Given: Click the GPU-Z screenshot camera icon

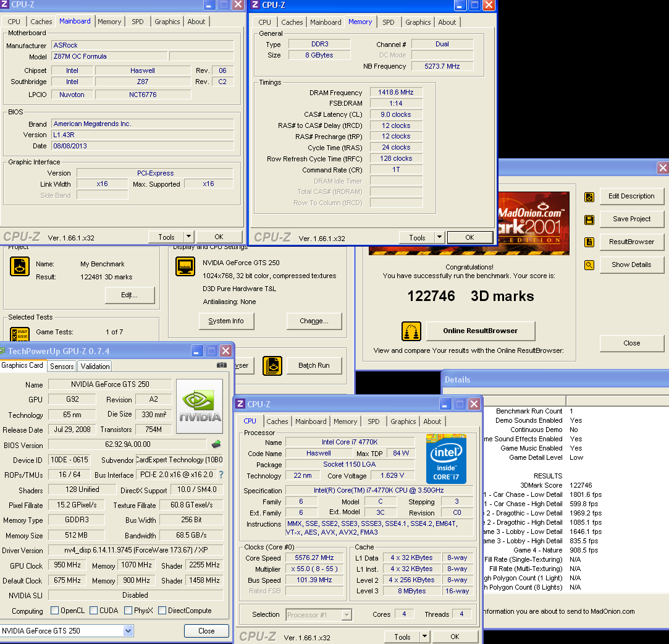Looking at the screenshot, I should point(222,365).
